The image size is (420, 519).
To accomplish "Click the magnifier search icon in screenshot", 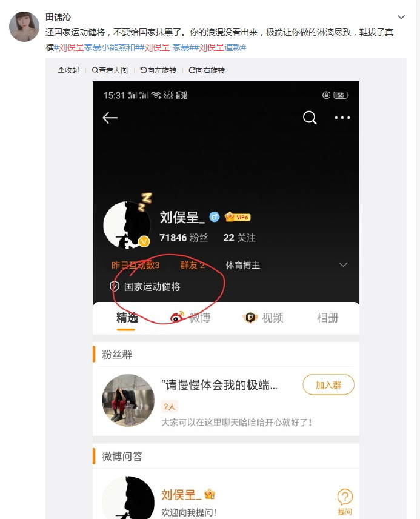I will coord(310,118).
